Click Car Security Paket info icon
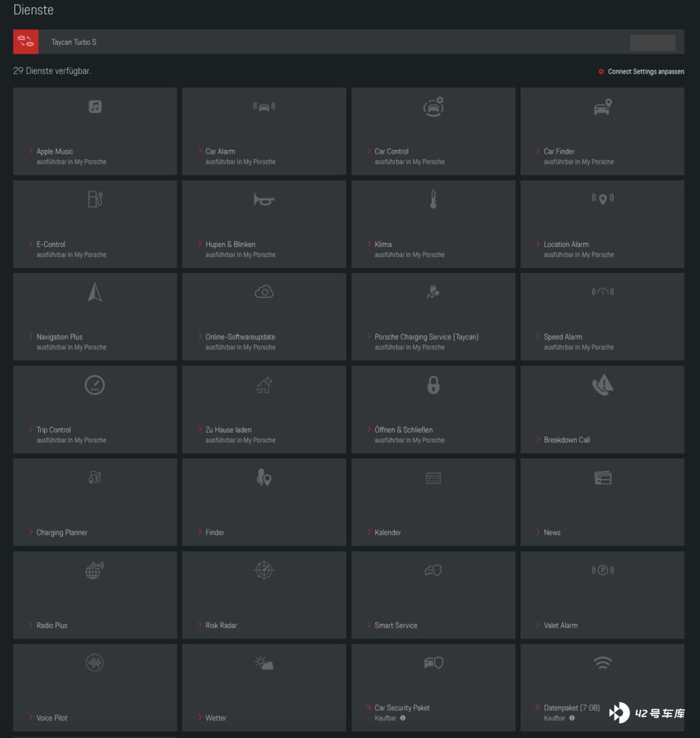The image size is (700, 738). [402, 718]
